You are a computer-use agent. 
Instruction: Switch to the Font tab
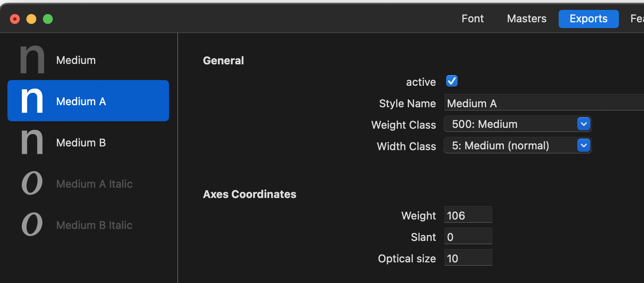(x=472, y=19)
